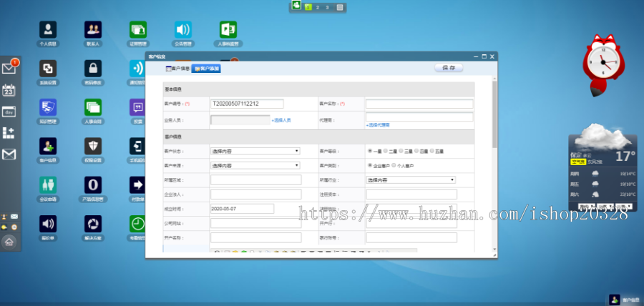Open first dropdown in weather widget
Viewport: 644px width, 306px height.
pyautogui.click(x=587, y=206)
